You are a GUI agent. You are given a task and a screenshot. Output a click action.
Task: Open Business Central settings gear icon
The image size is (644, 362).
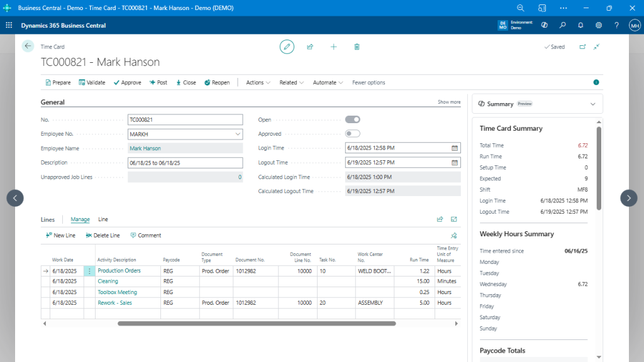(599, 25)
